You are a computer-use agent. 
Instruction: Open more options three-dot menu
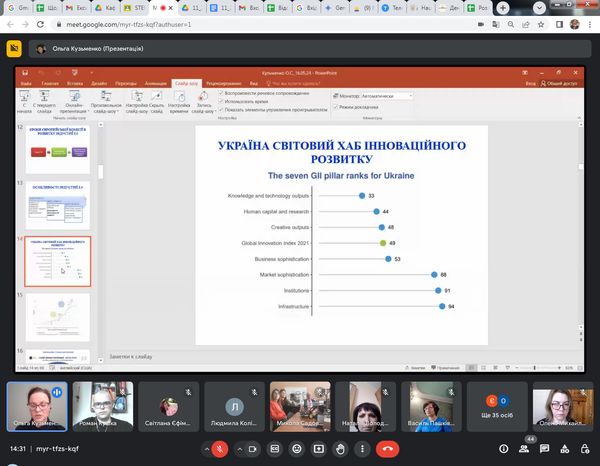coord(364,448)
